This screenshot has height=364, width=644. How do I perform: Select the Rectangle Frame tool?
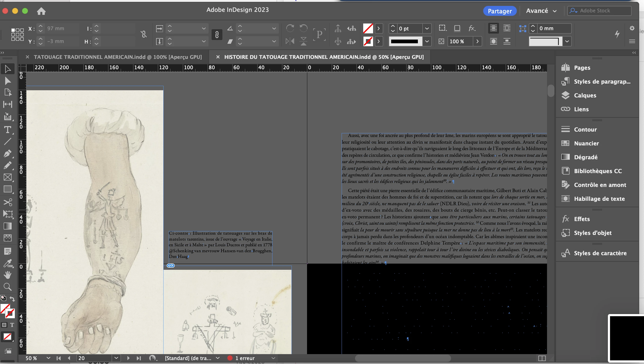coord(7,177)
